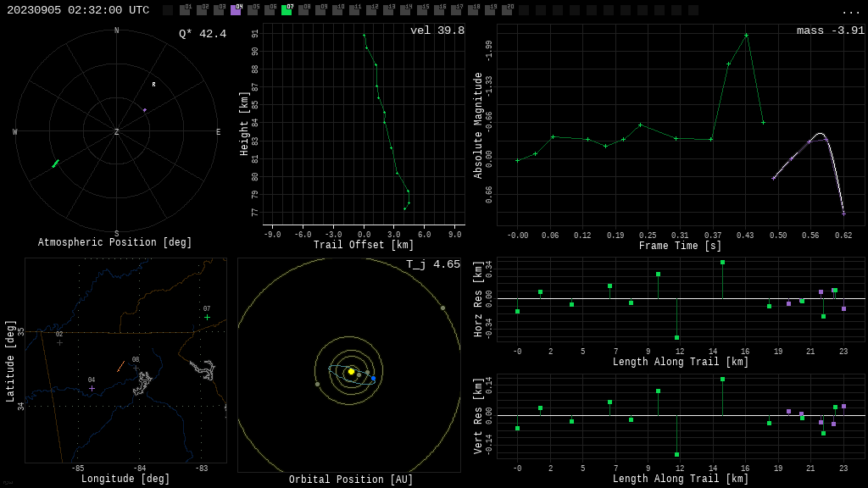Viewport: 868px width, 488px height.
Task: Click station 11 indicator square
Action: click(354, 10)
